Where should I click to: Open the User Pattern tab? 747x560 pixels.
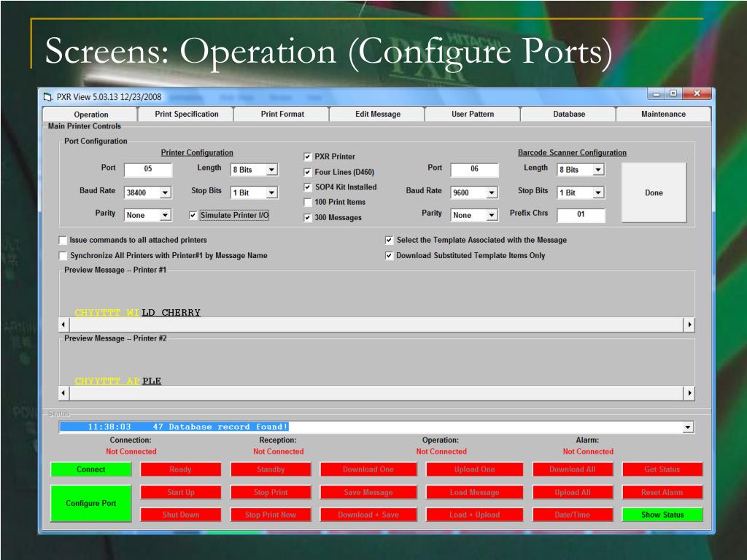click(473, 114)
